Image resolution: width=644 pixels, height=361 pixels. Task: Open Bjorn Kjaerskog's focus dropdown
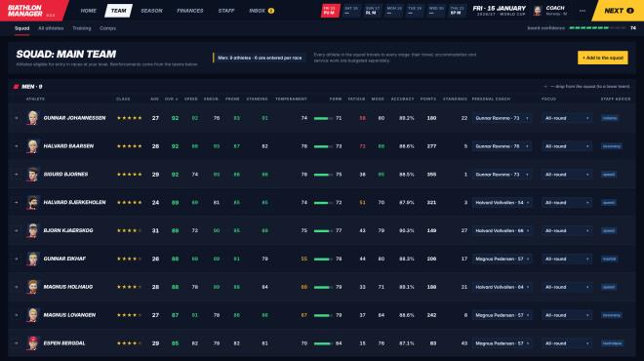(x=566, y=230)
